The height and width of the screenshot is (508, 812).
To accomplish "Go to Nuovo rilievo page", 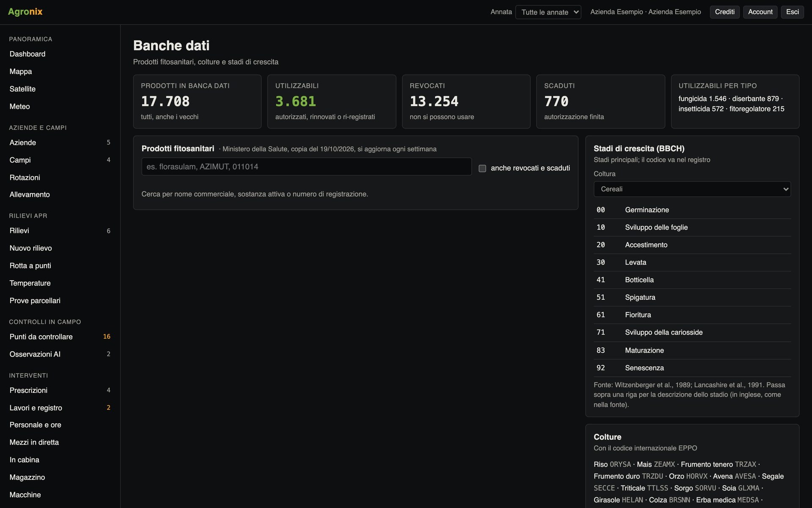I will tap(60, 248).
